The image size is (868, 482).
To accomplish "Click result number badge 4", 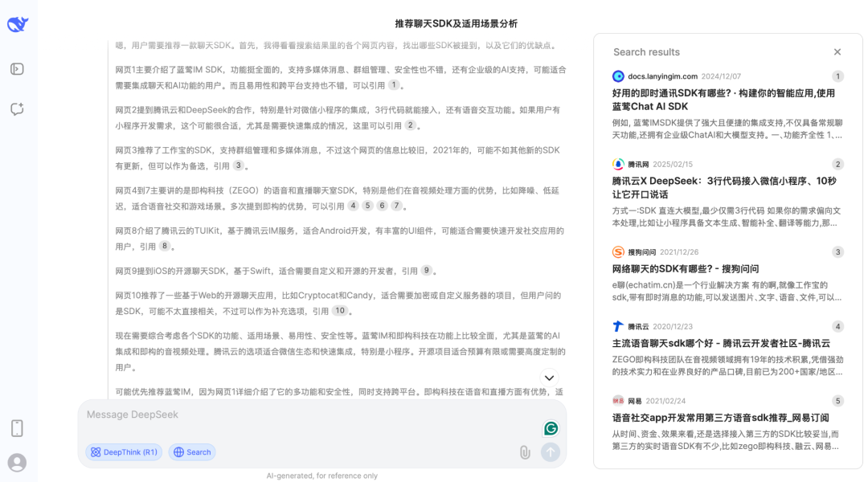I will pyautogui.click(x=837, y=326).
